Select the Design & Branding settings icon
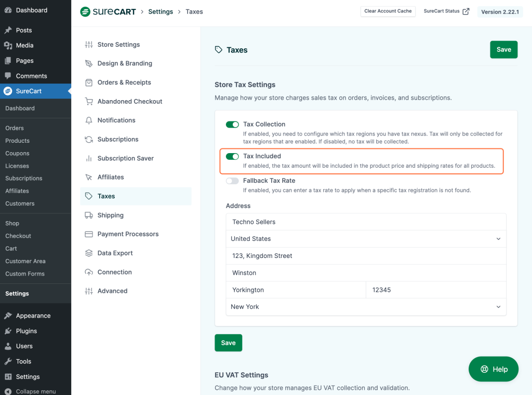This screenshot has height=395, width=532. 88,63
